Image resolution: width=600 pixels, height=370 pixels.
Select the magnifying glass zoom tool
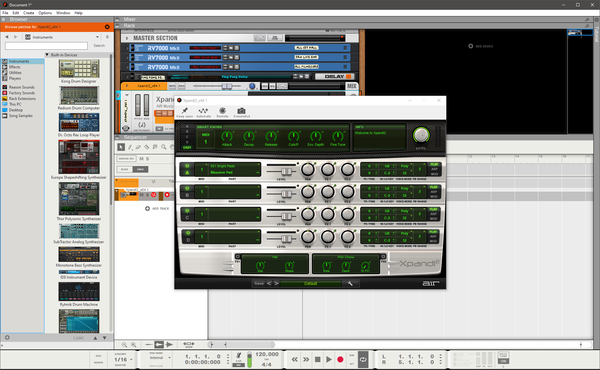coord(164,147)
